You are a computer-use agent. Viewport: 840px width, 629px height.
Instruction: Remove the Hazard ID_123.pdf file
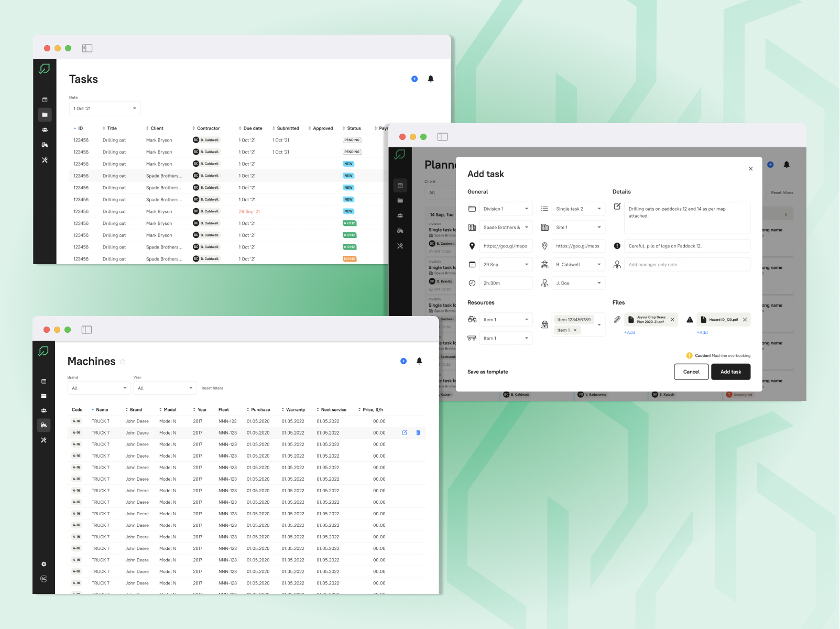point(745,320)
